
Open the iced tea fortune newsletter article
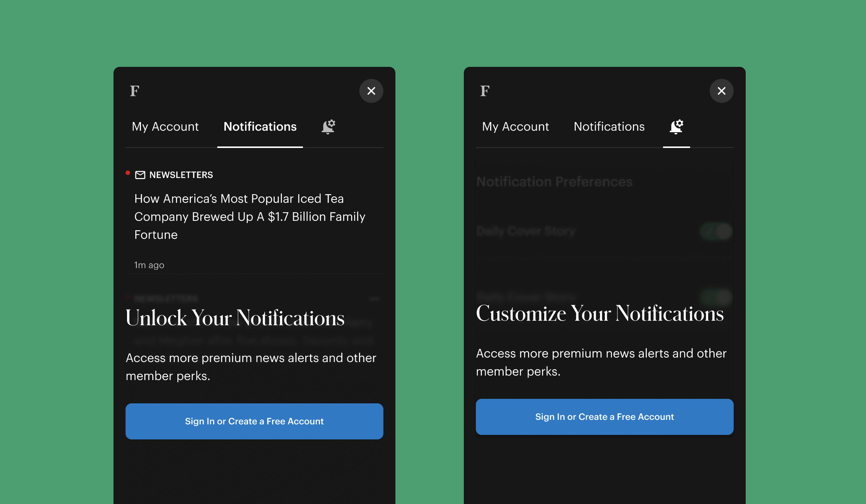click(x=249, y=217)
